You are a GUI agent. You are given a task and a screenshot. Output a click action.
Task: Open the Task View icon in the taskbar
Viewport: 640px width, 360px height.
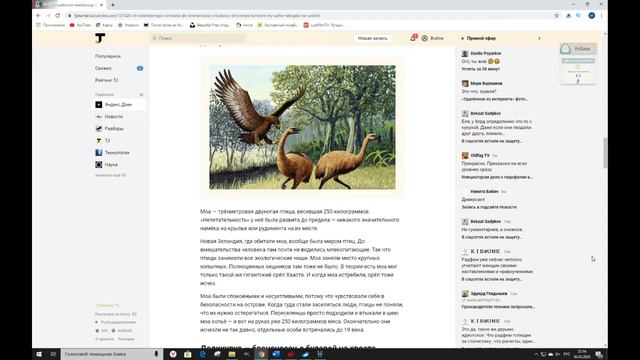pyautogui.click(x=53, y=354)
